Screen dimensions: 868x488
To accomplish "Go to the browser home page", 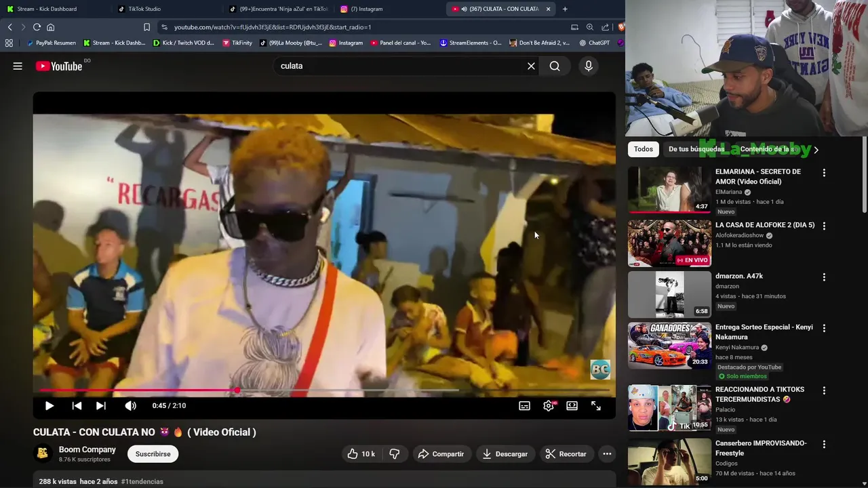I will click(x=50, y=27).
